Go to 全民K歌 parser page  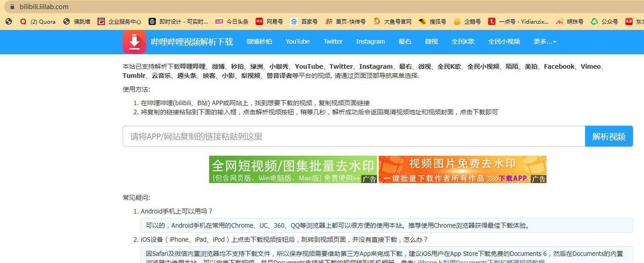(463, 42)
